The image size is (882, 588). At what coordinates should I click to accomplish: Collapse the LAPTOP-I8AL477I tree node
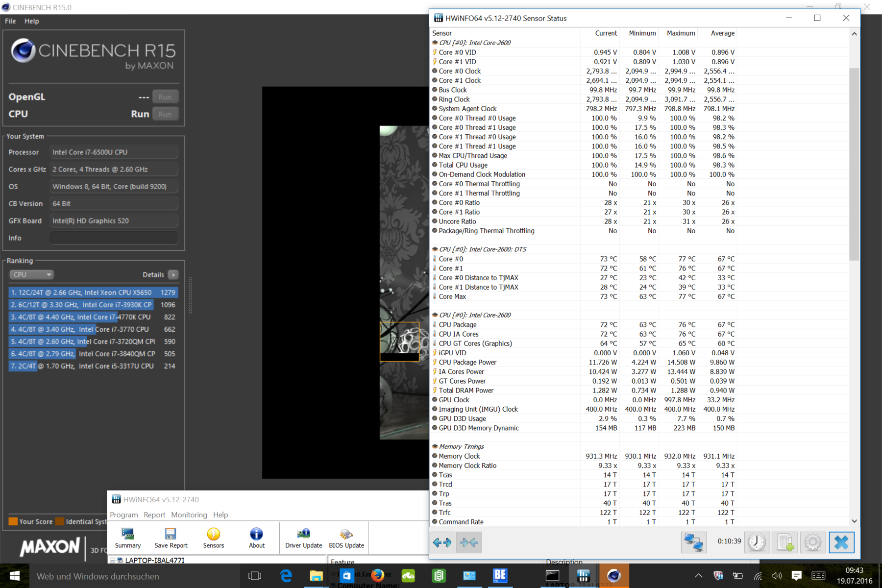(x=112, y=560)
